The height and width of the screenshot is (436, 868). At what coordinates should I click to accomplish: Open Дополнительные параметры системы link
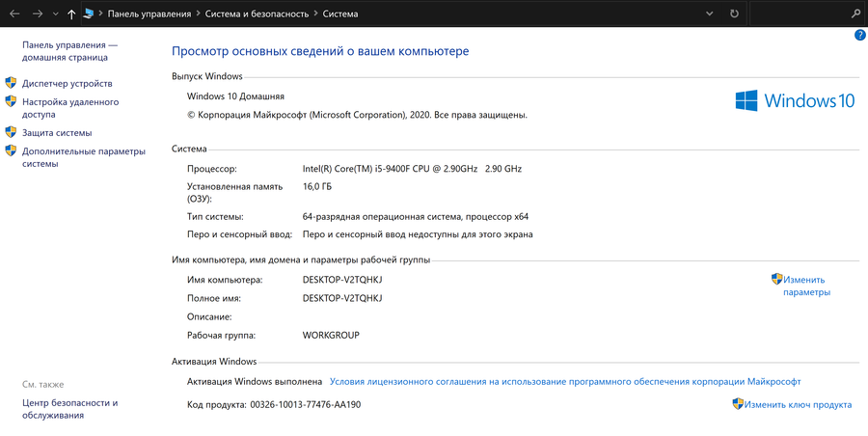coord(83,157)
